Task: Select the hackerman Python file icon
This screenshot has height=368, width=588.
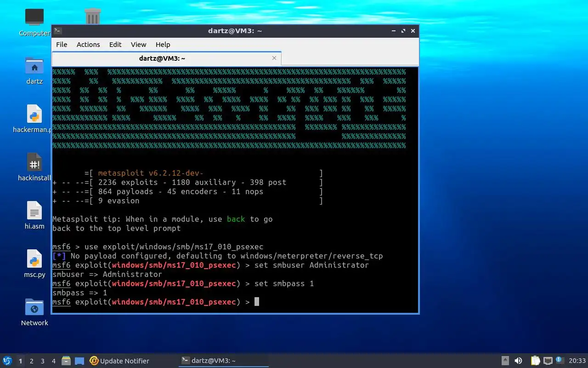Action: [34, 114]
